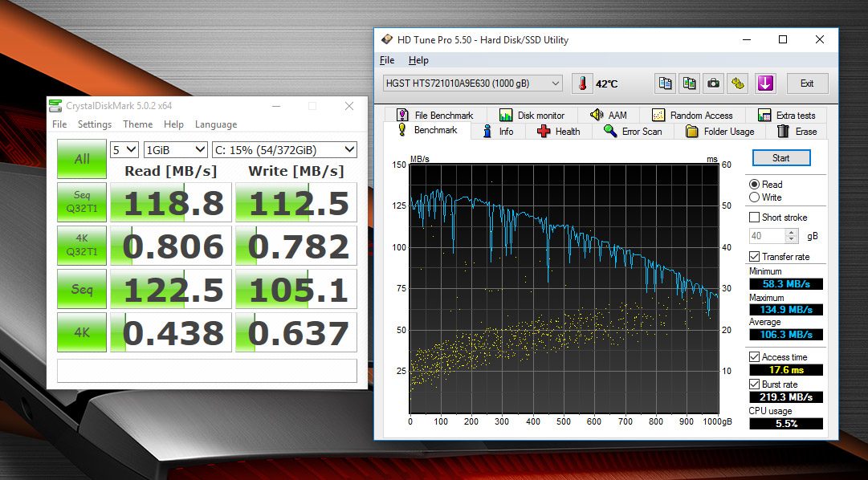
Task: Open the Info tab
Action: click(x=498, y=131)
